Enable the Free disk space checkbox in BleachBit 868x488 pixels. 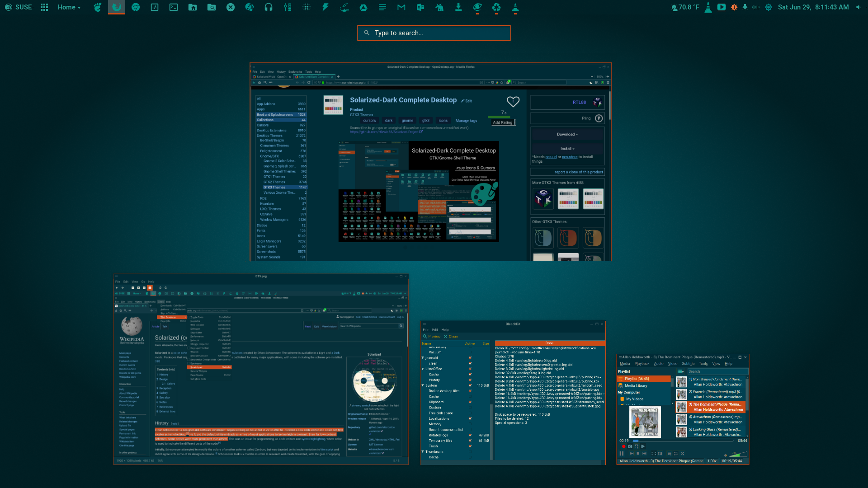(470, 413)
